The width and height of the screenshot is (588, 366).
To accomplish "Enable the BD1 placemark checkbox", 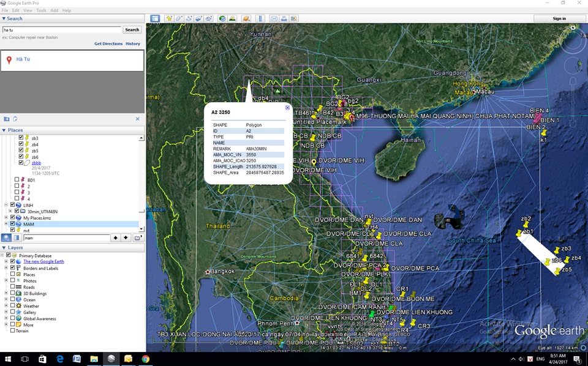I will (17, 180).
